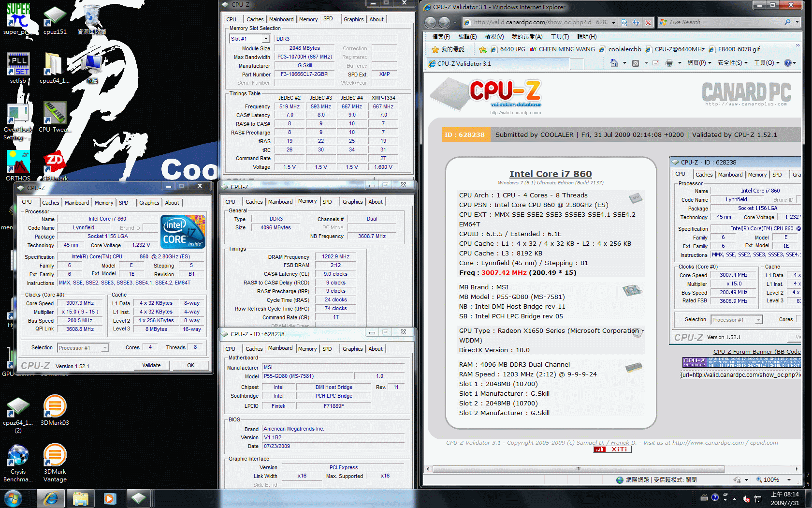Select Graphics tab in the CPU-Z SPD window
This screenshot has height=508, width=812.
pos(353,19)
